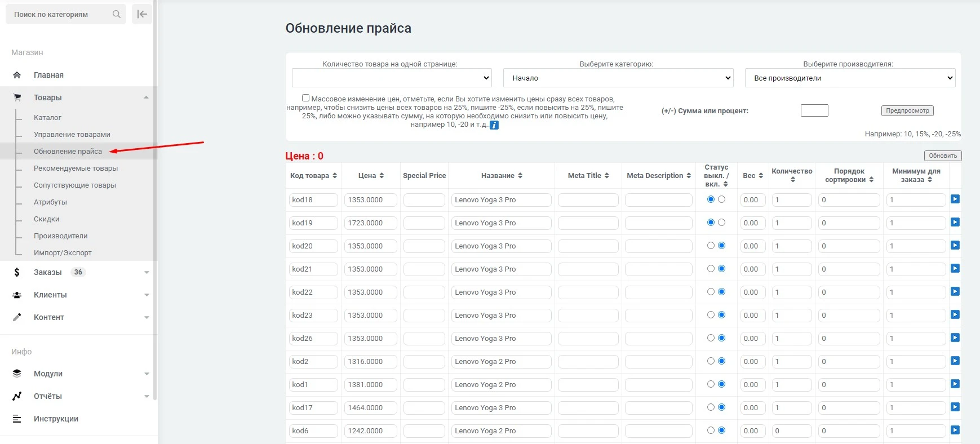Go to Главная page
The width and height of the screenshot is (980, 444).
pos(48,75)
